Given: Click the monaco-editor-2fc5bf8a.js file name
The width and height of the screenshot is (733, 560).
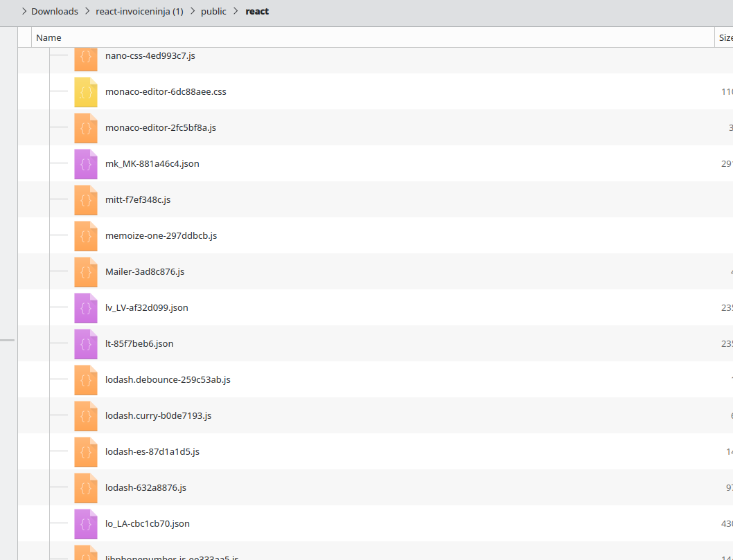Looking at the screenshot, I should coord(160,127).
